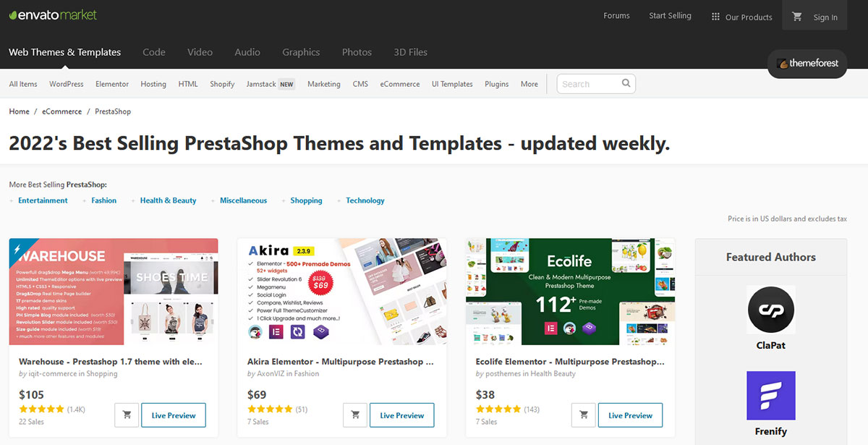Open CMS menu item
Viewport: 868px width, 445px height.
[x=360, y=84]
